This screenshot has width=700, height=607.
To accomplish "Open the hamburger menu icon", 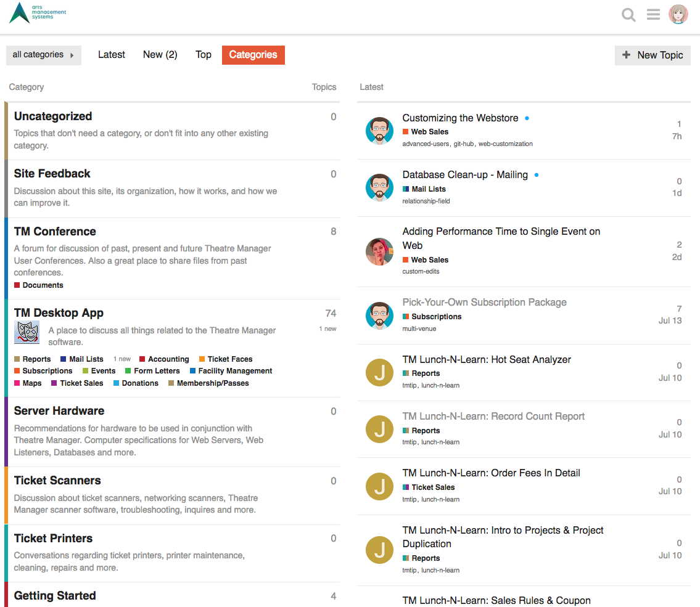I will 653,15.
